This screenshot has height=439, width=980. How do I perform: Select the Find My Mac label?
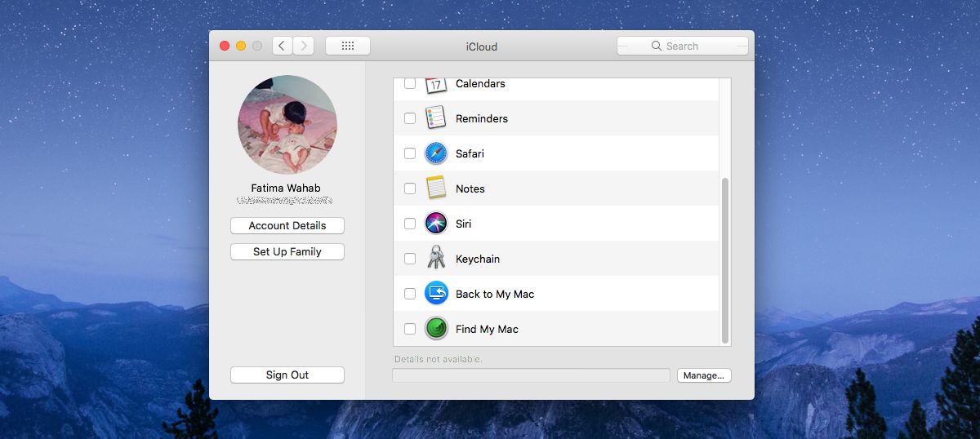pos(487,329)
